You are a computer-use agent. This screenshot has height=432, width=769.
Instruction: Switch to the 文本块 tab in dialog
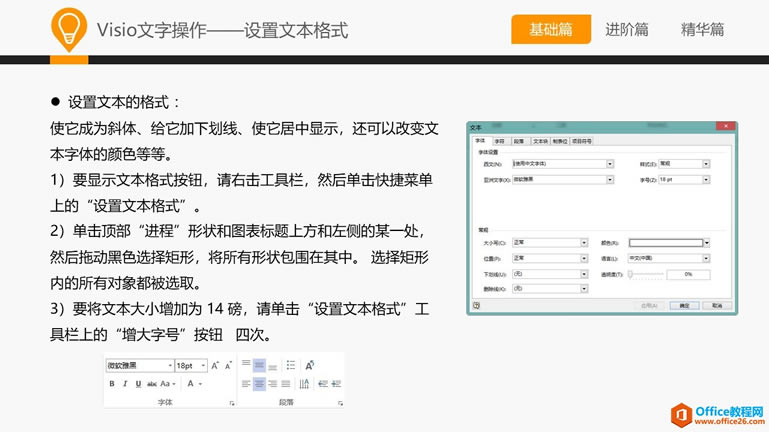pyautogui.click(x=540, y=141)
